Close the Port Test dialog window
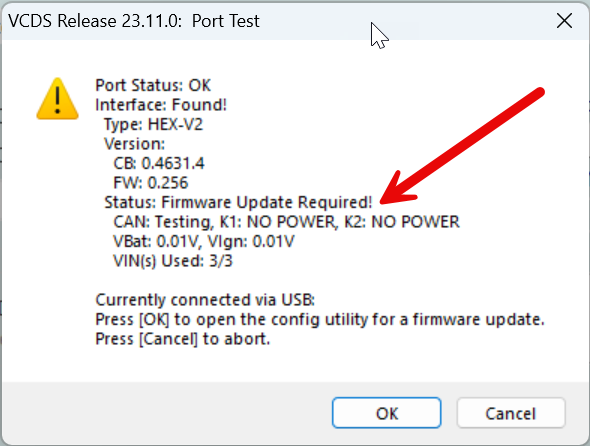 click(x=564, y=21)
